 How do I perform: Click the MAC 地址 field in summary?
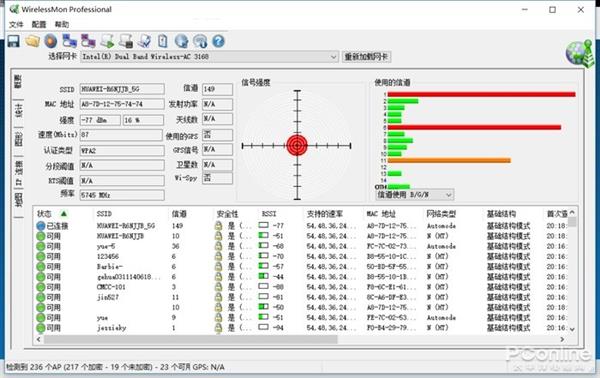(122, 104)
